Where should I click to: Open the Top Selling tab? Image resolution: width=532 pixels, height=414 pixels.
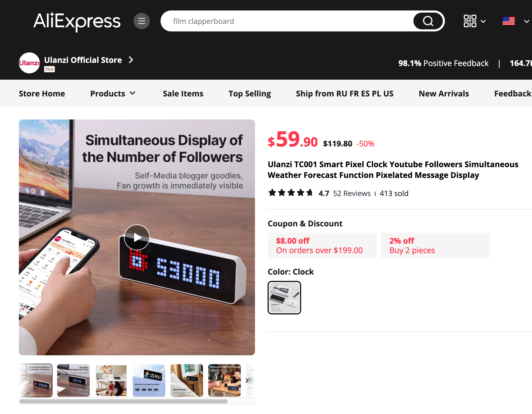[x=249, y=94]
